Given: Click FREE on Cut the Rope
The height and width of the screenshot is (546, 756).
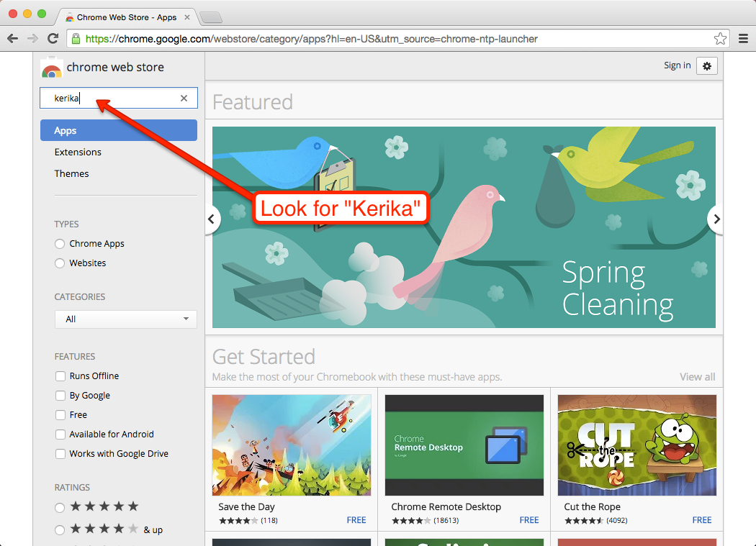Looking at the screenshot, I should click(x=701, y=520).
